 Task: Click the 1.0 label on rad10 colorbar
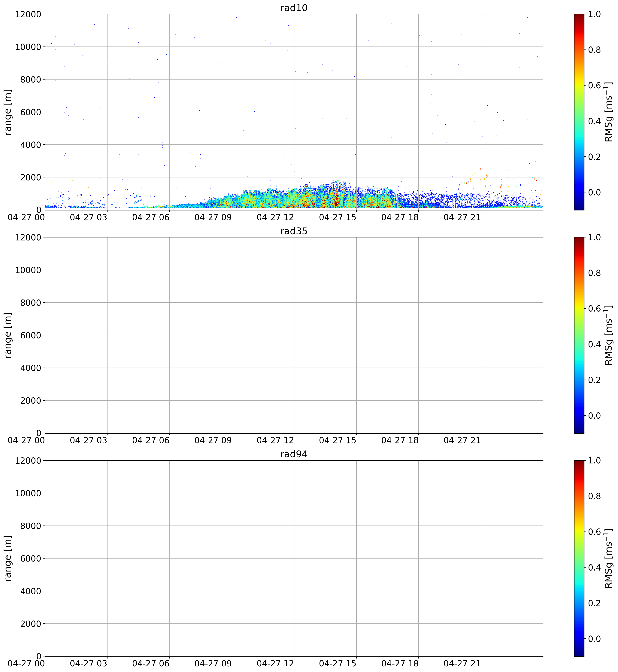(x=594, y=14)
